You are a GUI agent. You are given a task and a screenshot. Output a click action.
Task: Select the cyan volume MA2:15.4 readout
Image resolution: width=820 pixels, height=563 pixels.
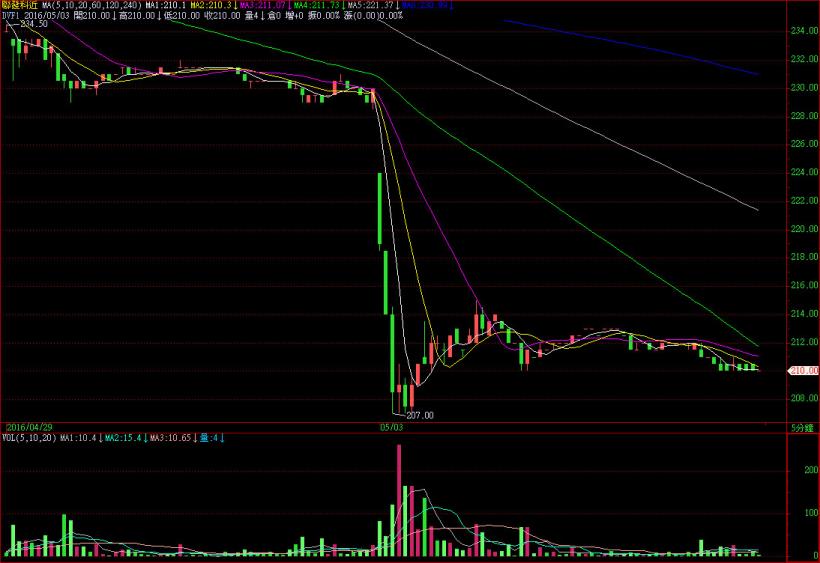coord(123,438)
